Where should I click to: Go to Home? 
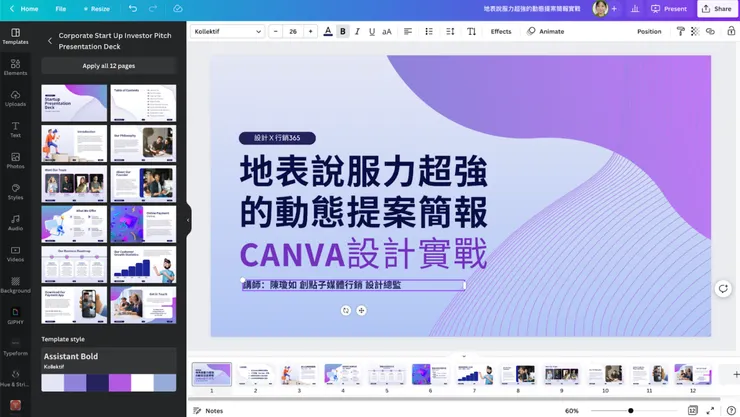(24, 8)
